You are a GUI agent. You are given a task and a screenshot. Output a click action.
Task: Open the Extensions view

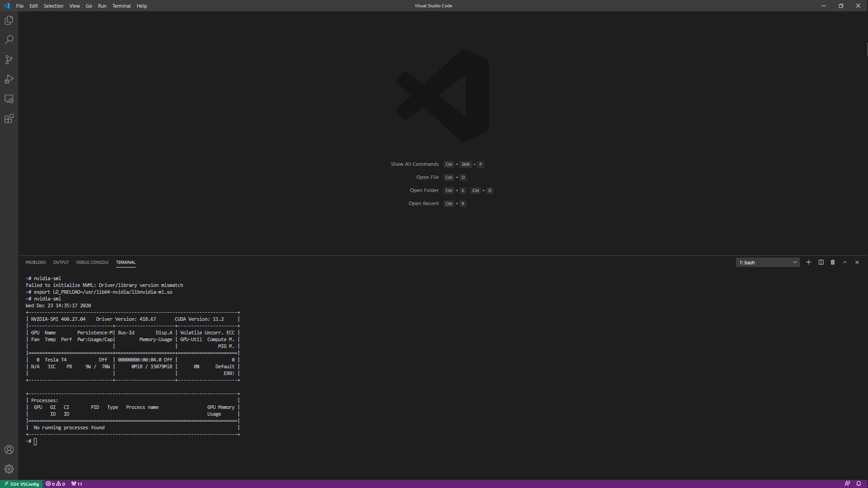[x=9, y=118]
